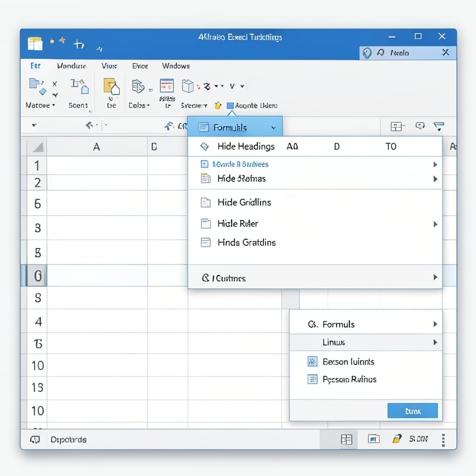476x476 pixels.
Task: Click the normal grid view icon in status bar
Action: pos(346,439)
